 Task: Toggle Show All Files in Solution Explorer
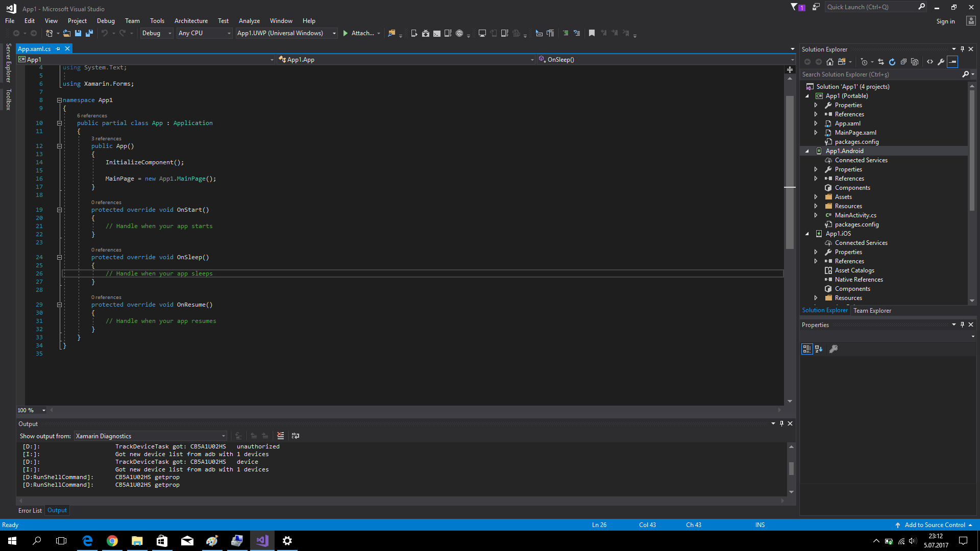[x=915, y=62]
